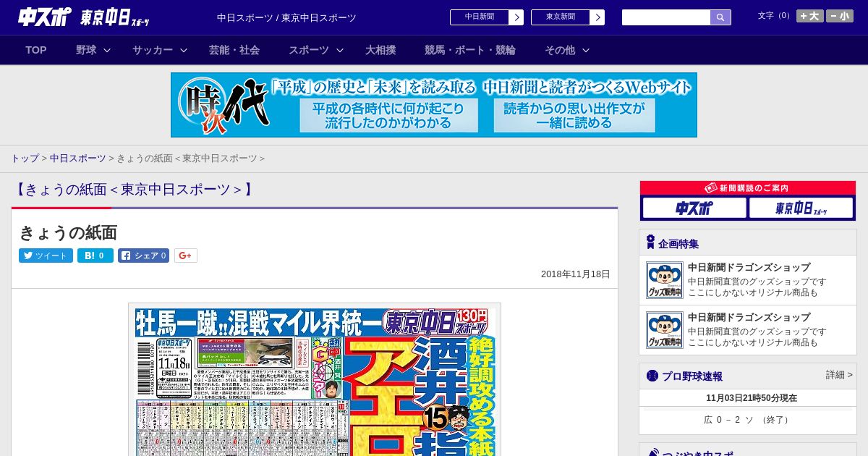Viewport: 868px width, 456px height.
Task: Click the 新聞購読のご案内 banner heading
Action: pyautogui.click(x=747, y=188)
